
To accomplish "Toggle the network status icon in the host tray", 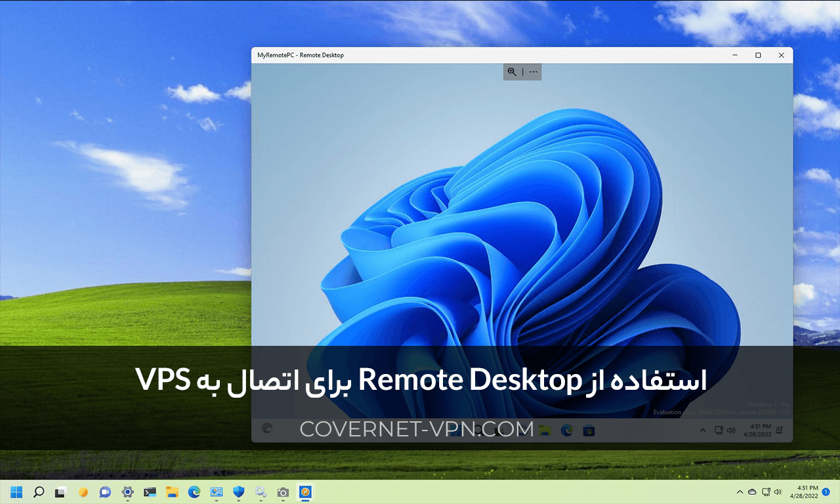I will [766, 492].
